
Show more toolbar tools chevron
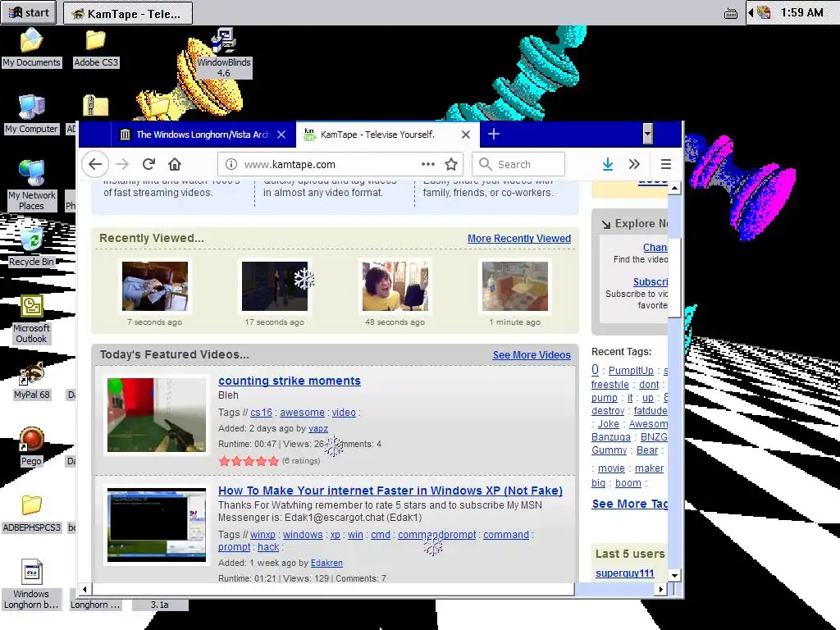tap(634, 164)
